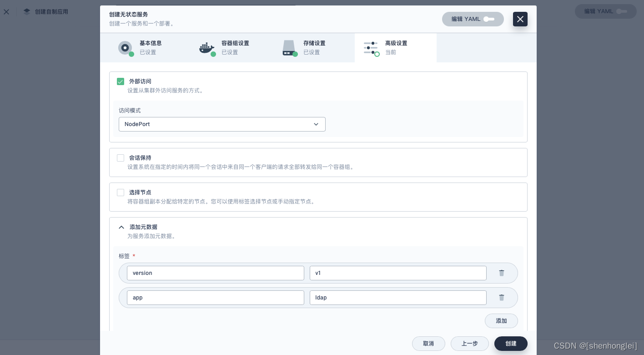Click the 创建 button
This screenshot has height=355, width=644.
pyautogui.click(x=511, y=344)
